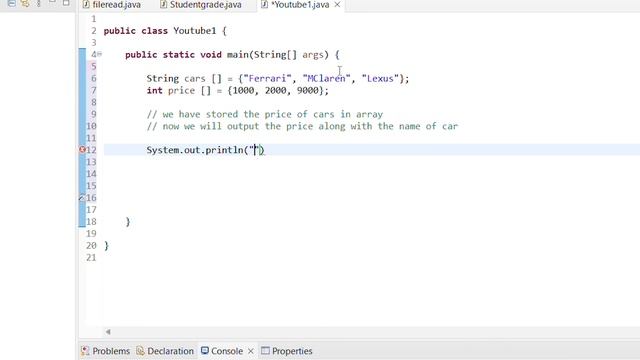Click the "Ferrari" string literal
Screen dimensions: 640x360
(x=267, y=78)
